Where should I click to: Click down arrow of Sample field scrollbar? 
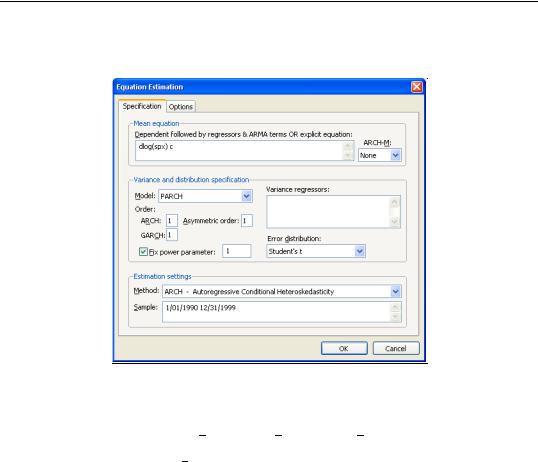coord(395,317)
